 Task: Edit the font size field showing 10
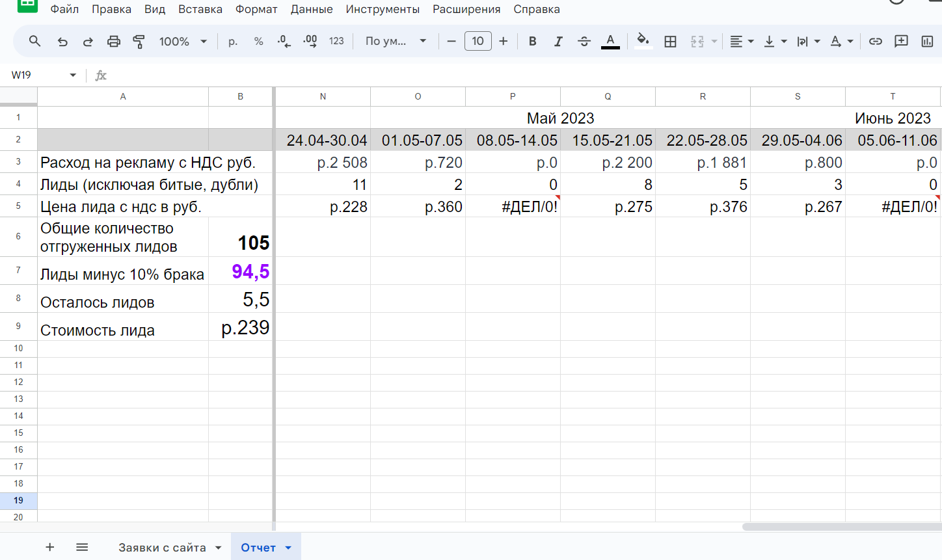478,41
